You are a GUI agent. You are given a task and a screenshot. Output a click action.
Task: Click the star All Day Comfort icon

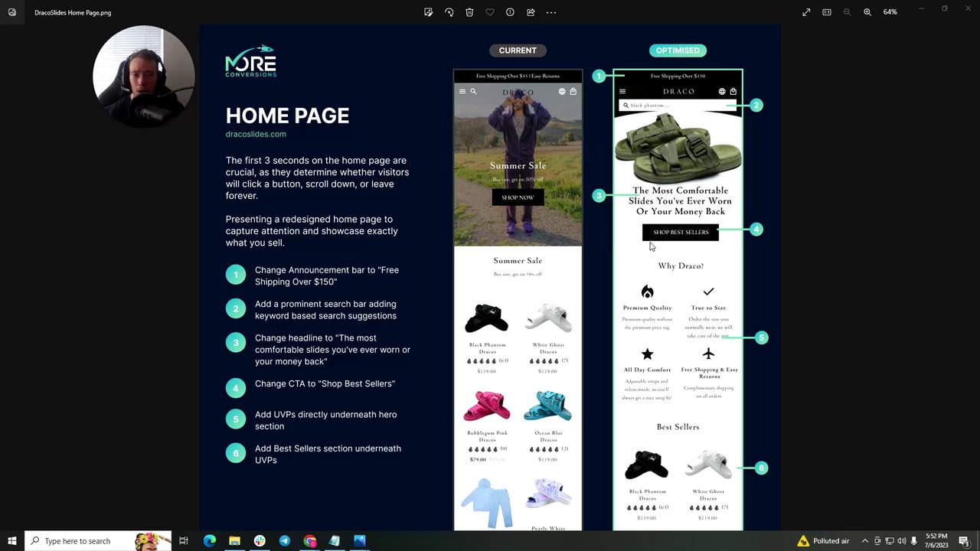pyautogui.click(x=647, y=354)
